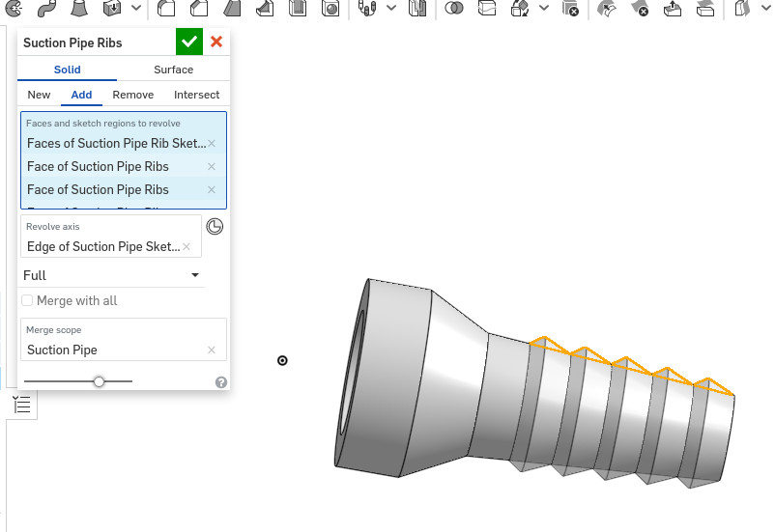Select the Replace face tool
Screen dimensions: 775x532
pos(705,8)
